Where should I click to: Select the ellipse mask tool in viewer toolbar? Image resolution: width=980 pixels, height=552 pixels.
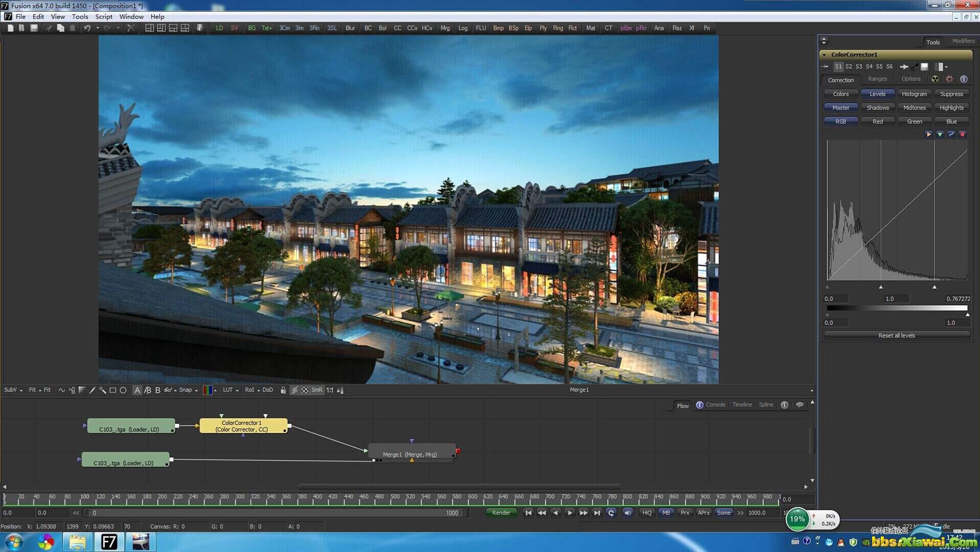click(x=123, y=390)
